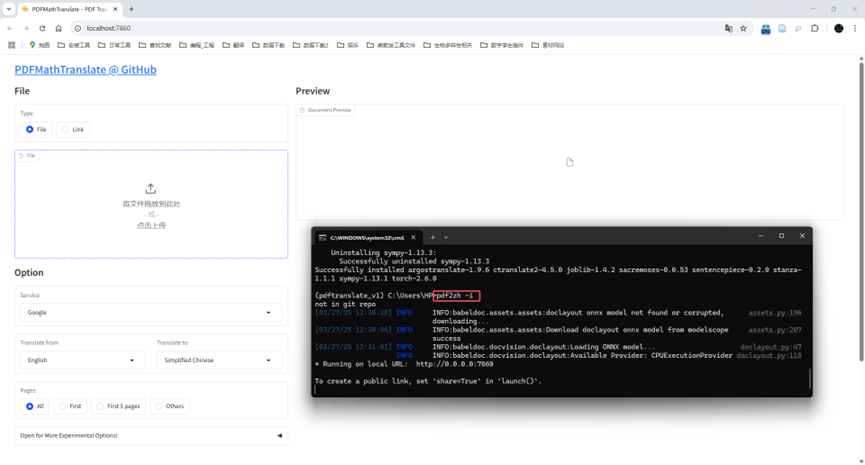Open the Extensions puzzle piece menu

[815, 28]
